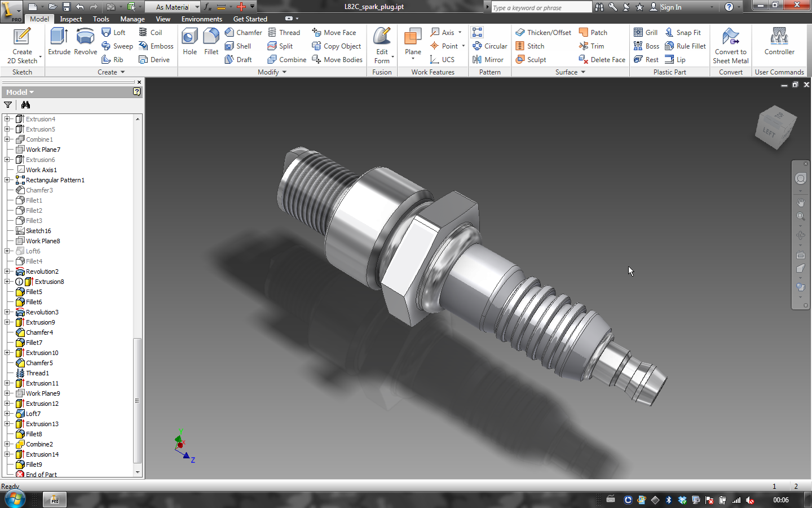Viewport: 812px width, 508px height.
Task: Click the Stitch surface tool
Action: (530, 46)
